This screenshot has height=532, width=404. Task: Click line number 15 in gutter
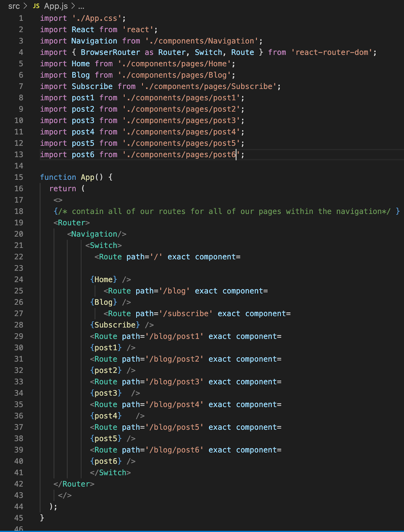pyautogui.click(x=19, y=177)
